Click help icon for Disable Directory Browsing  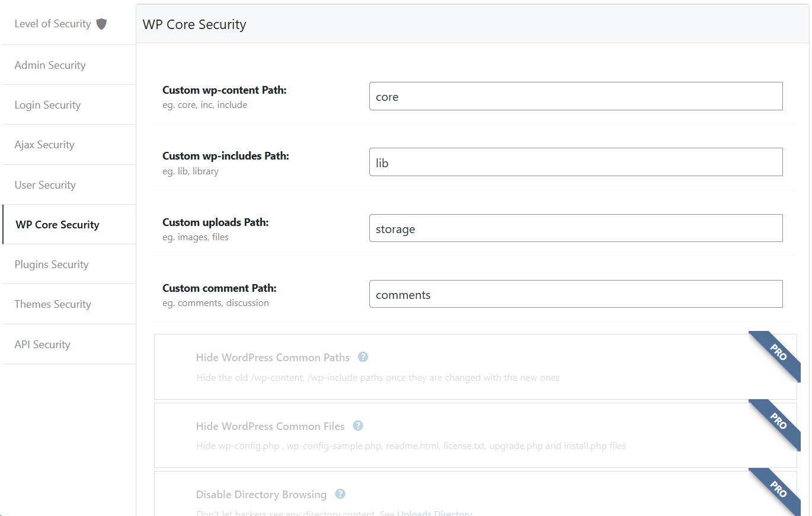point(340,494)
